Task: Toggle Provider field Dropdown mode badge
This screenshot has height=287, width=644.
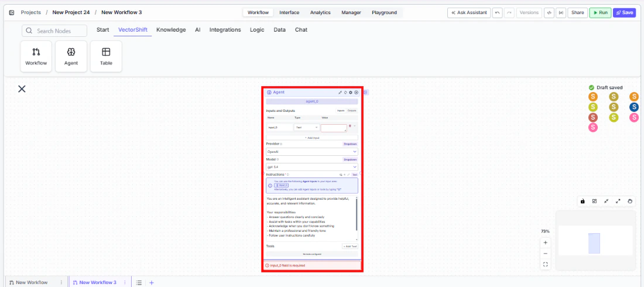Action: [x=350, y=144]
